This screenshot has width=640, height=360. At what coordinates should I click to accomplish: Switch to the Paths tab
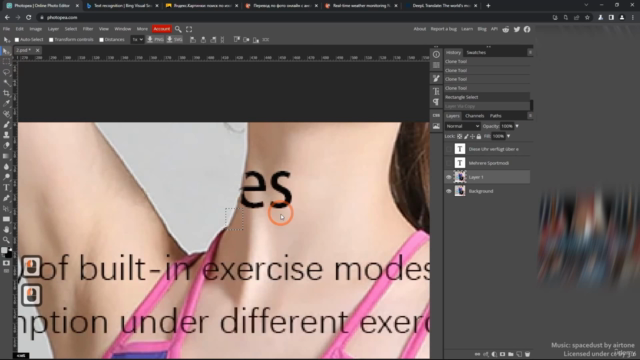click(496, 116)
